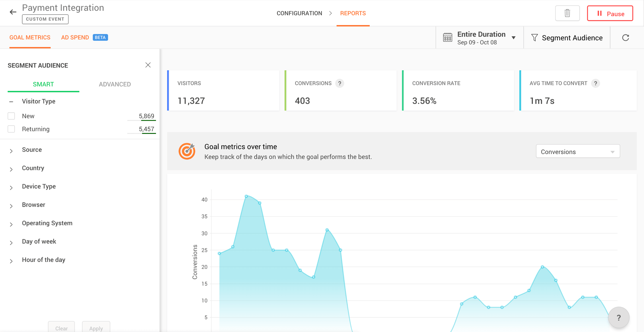The width and height of the screenshot is (644, 332).
Task: Open the Conversions metric dropdown
Action: 578,152
